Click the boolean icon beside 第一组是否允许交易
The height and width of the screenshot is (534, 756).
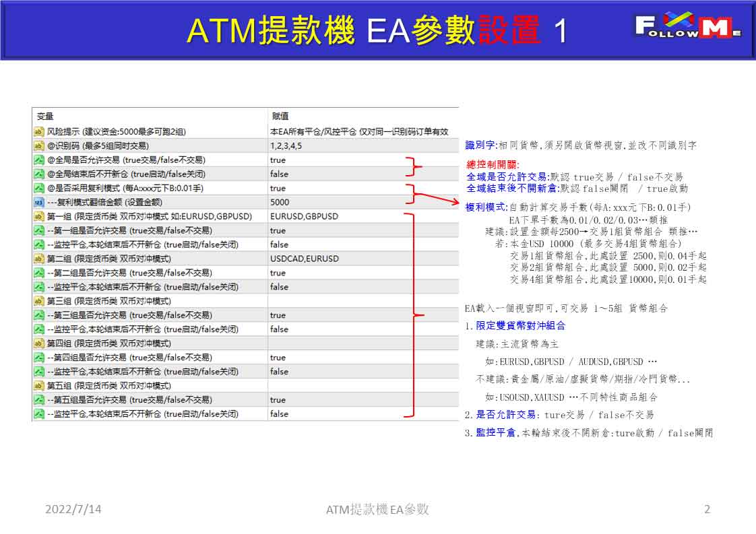(x=38, y=230)
